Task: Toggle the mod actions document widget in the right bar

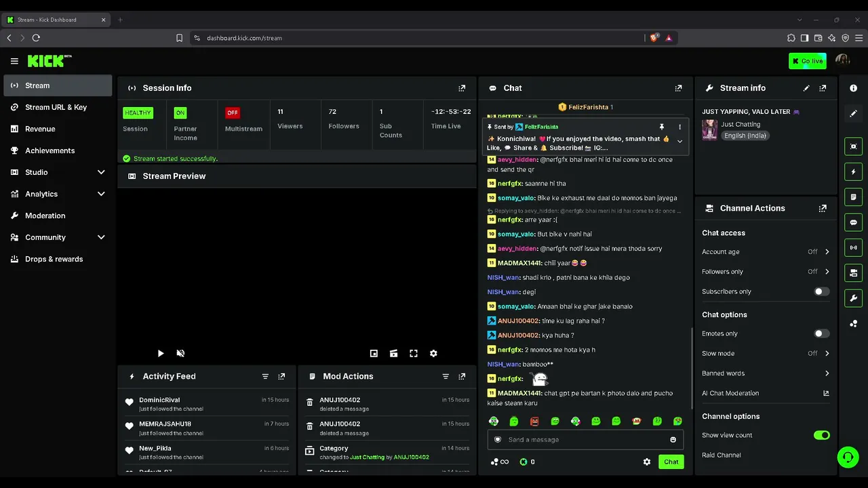Action: click(853, 197)
